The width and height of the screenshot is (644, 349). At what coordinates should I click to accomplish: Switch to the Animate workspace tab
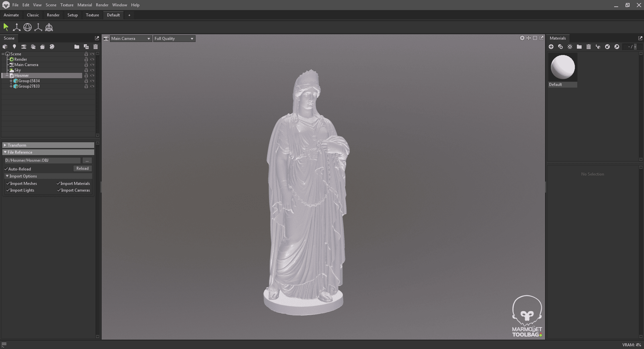coord(11,15)
